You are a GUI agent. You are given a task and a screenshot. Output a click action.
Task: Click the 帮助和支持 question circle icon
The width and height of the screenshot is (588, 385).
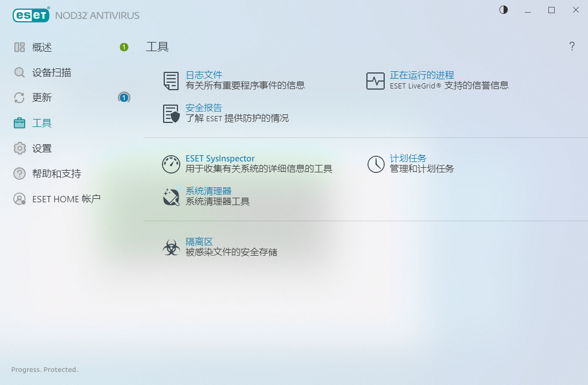pyautogui.click(x=20, y=174)
